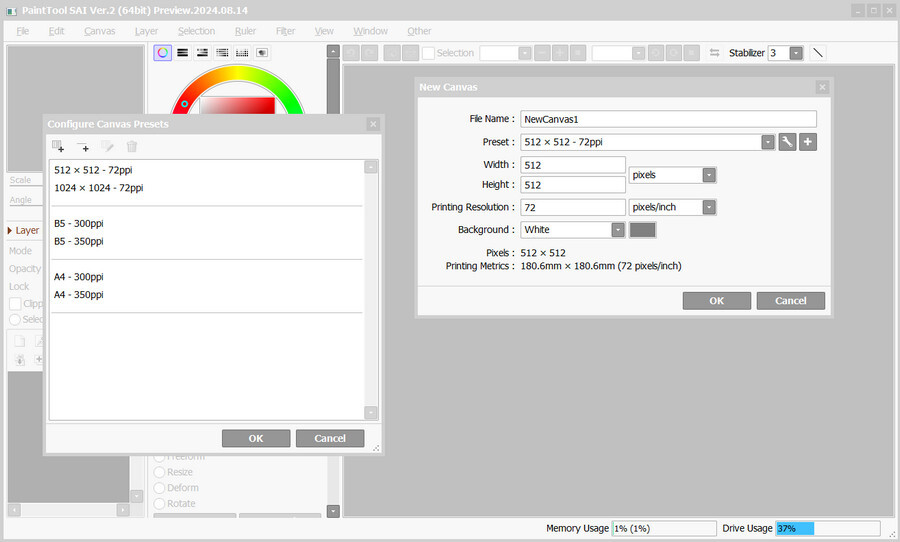Click the plus icon beside the Preset wrench
This screenshot has width=900, height=542.
tap(808, 142)
